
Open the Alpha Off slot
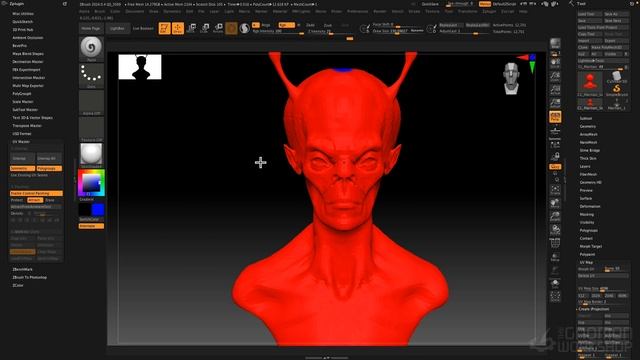[x=91, y=102]
